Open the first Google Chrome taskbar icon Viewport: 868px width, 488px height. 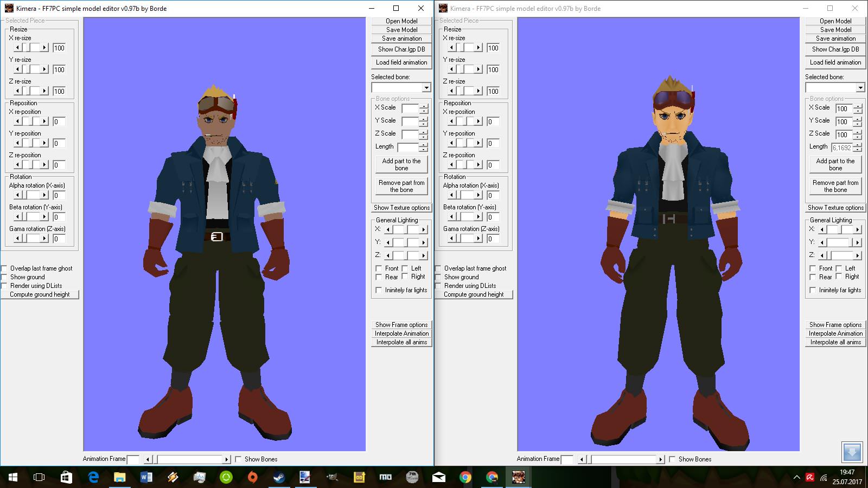(x=465, y=477)
